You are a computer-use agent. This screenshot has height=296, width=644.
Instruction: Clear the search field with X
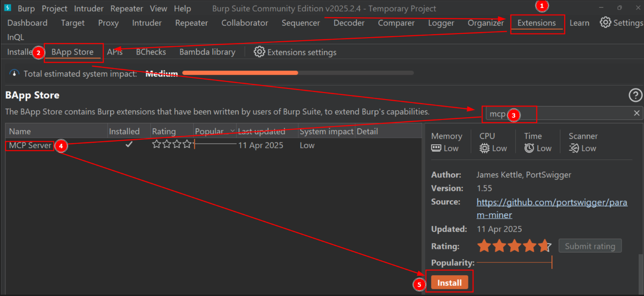(x=636, y=114)
